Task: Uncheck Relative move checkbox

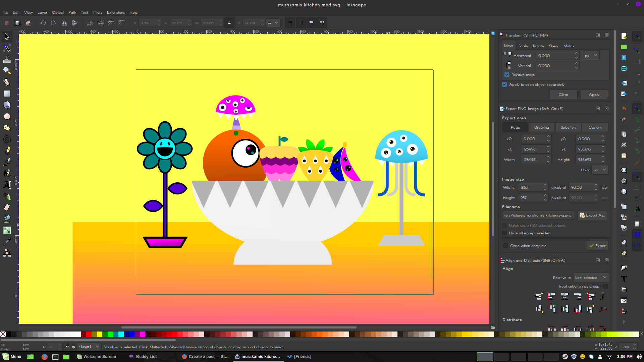Action: point(507,75)
